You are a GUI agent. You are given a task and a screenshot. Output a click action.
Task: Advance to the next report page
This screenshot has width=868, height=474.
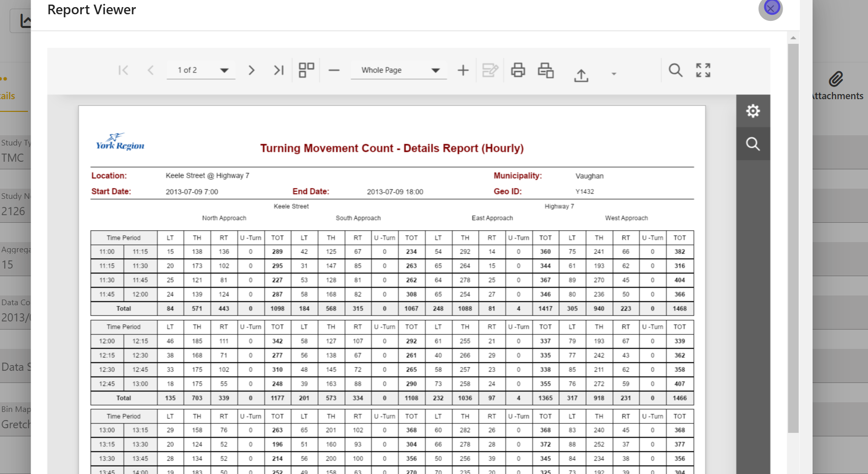251,70
